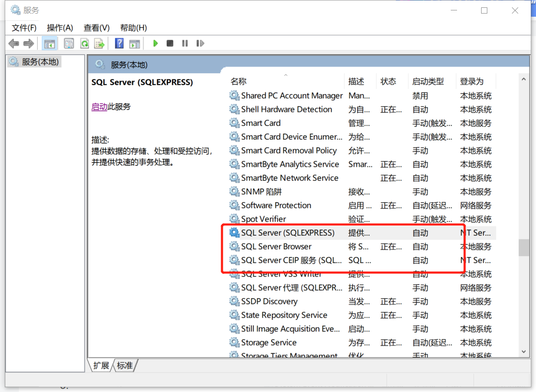The width and height of the screenshot is (536, 392).
Task: Open the 查看(V) menu
Action: 97,28
